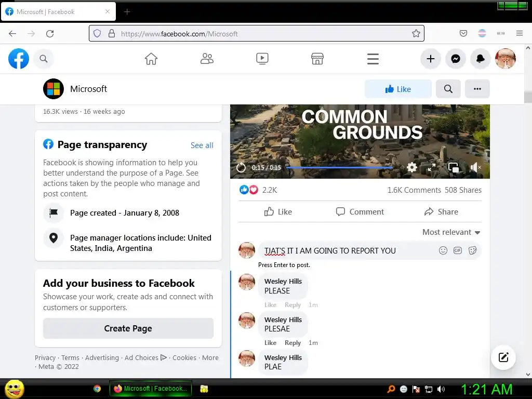View site security lock info
Image resolution: width=532 pixels, height=399 pixels.
(111, 33)
